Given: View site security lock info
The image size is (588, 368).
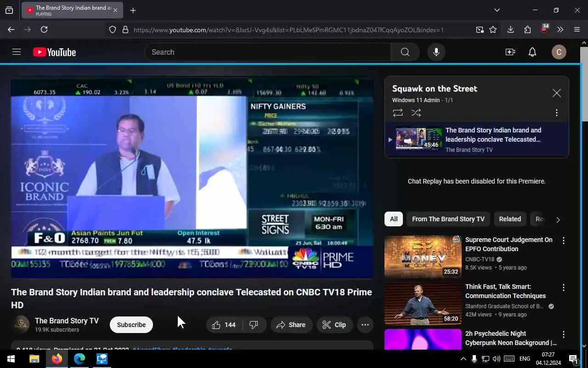Looking at the screenshot, I should point(125,29).
